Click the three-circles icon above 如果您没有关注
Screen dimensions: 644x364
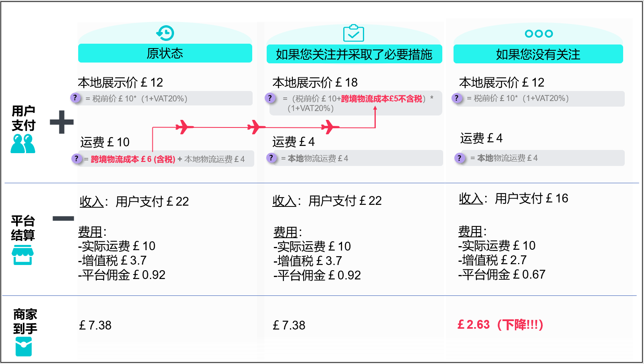[x=539, y=34]
